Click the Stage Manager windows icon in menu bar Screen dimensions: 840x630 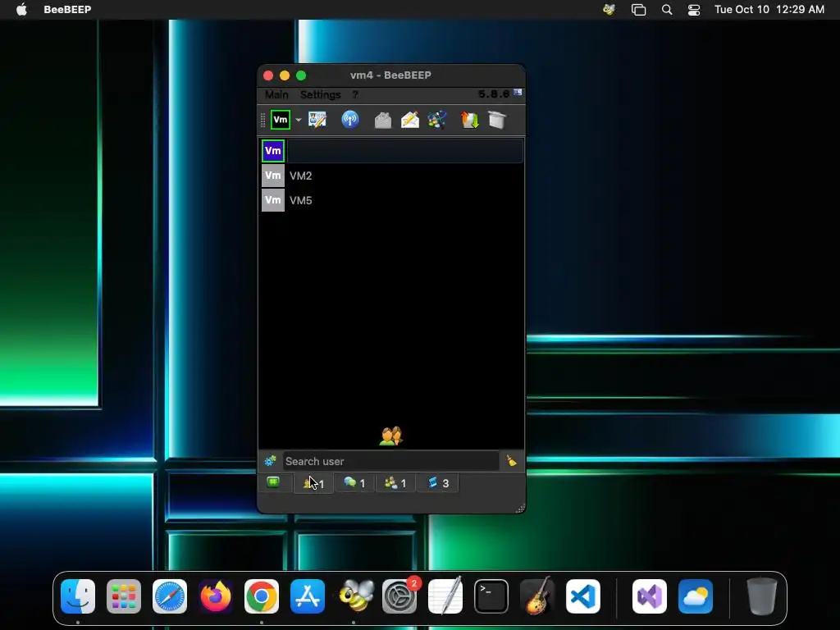click(x=638, y=10)
